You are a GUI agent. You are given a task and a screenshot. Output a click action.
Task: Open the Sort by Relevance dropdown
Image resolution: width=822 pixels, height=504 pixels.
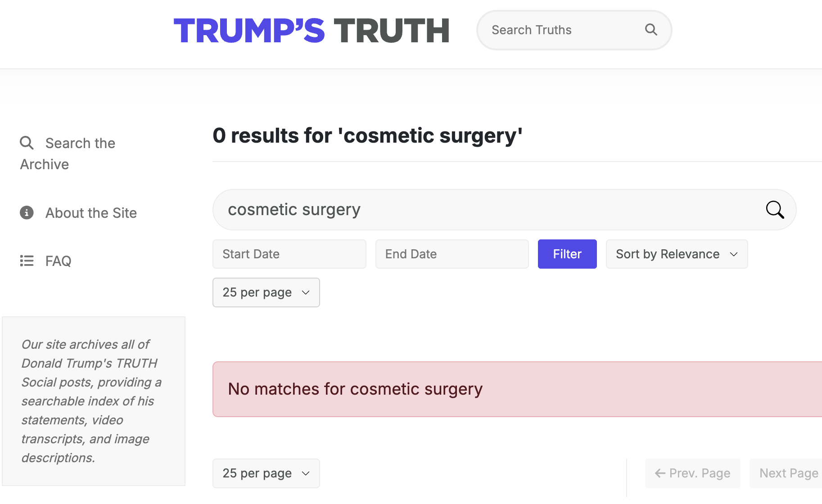coord(677,254)
